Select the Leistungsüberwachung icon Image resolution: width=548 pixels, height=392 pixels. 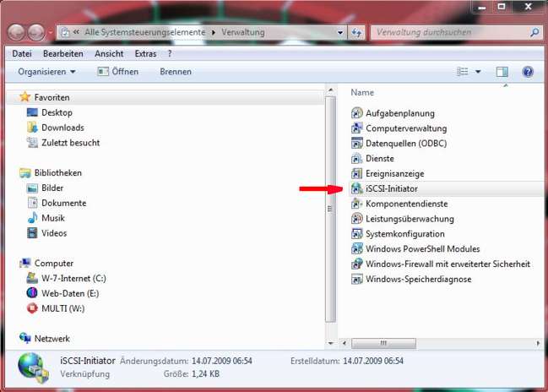[x=357, y=219]
